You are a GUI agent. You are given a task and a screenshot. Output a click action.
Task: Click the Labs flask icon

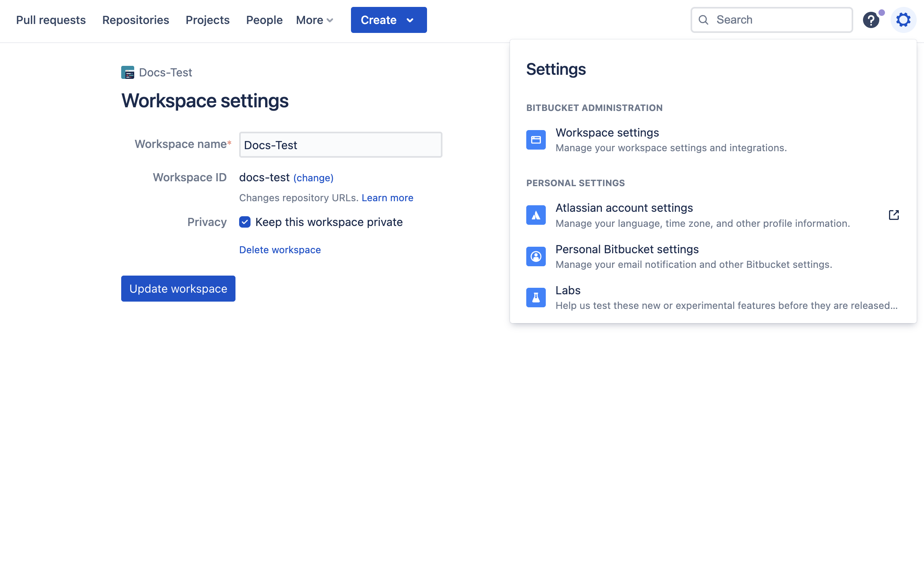536,298
